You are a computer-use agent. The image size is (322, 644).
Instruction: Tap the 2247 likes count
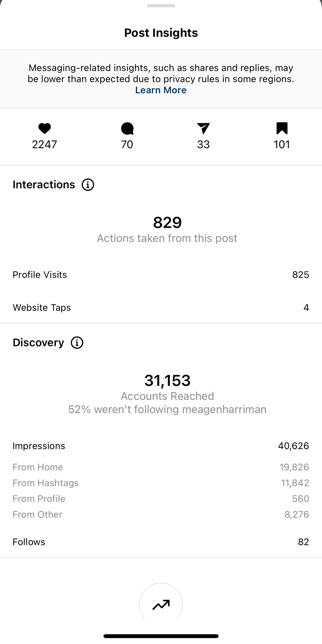(45, 144)
